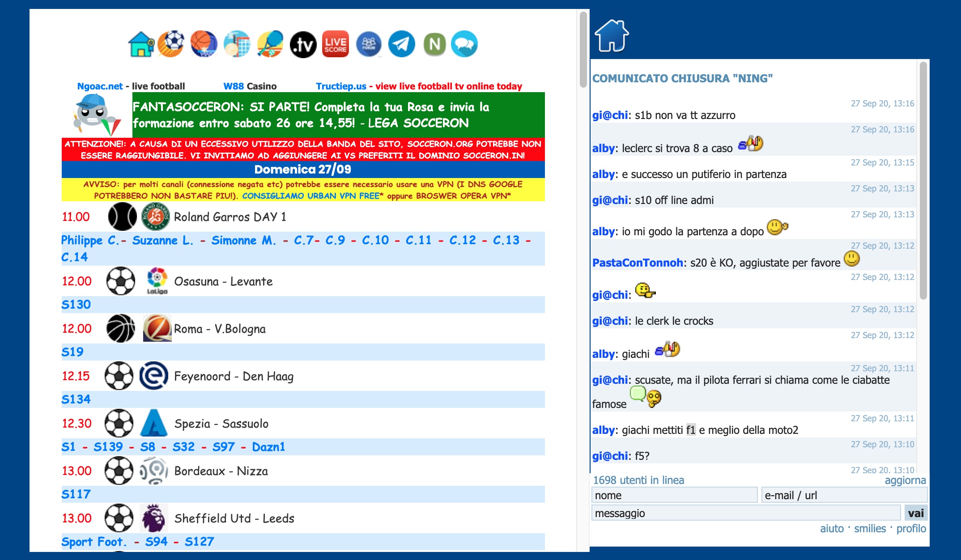Open the light blue chat bubbles icon

(x=464, y=44)
